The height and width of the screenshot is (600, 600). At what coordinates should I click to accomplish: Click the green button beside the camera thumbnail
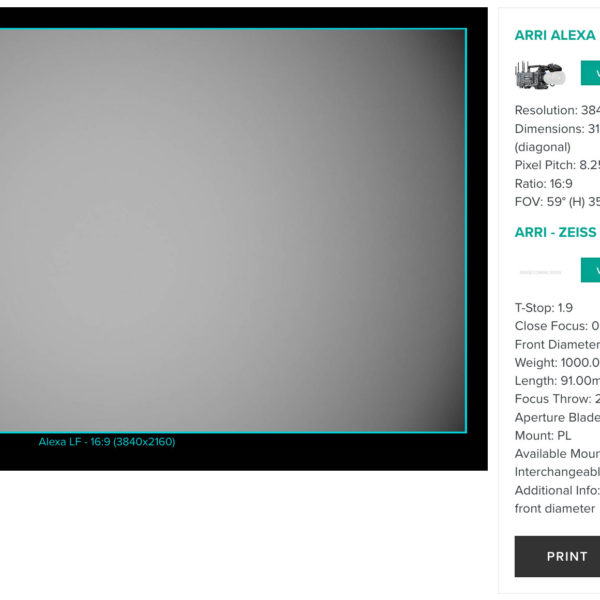590,73
